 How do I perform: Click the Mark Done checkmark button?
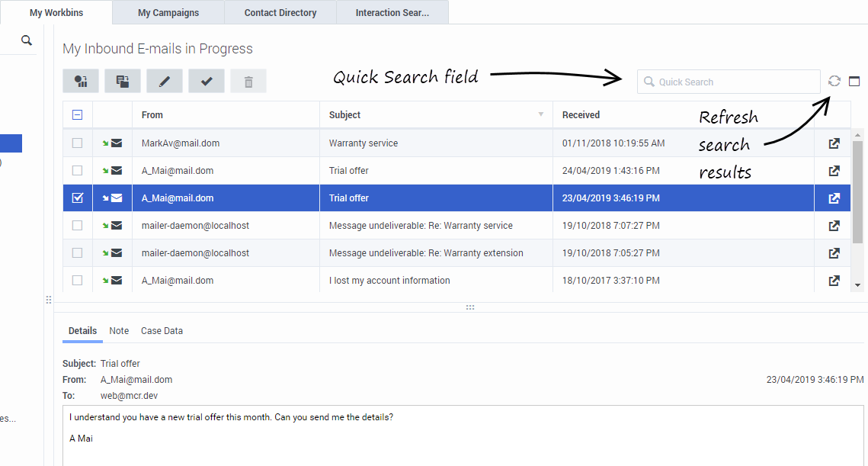(x=207, y=82)
